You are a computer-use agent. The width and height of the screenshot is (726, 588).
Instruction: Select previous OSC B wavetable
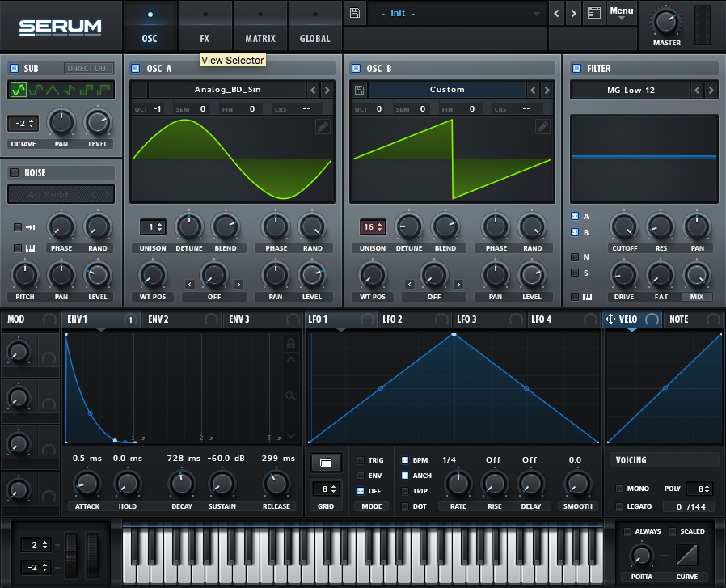coord(533,90)
